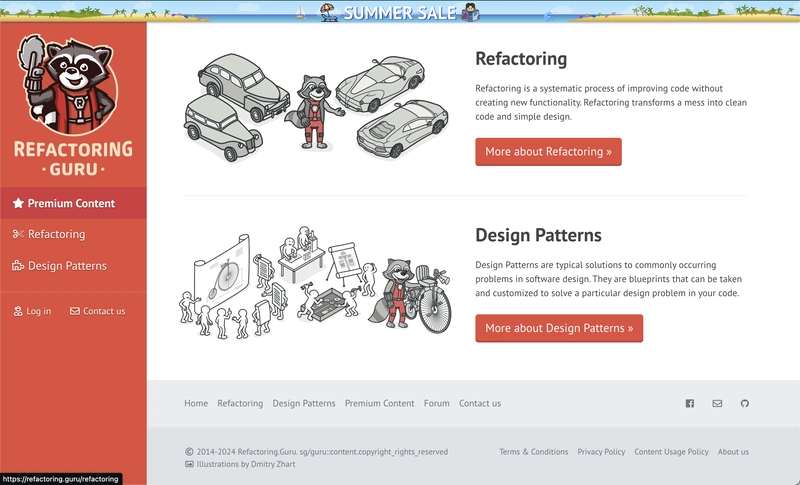Open Refactoring in the sidebar menu
The height and width of the screenshot is (485, 800).
(73, 234)
